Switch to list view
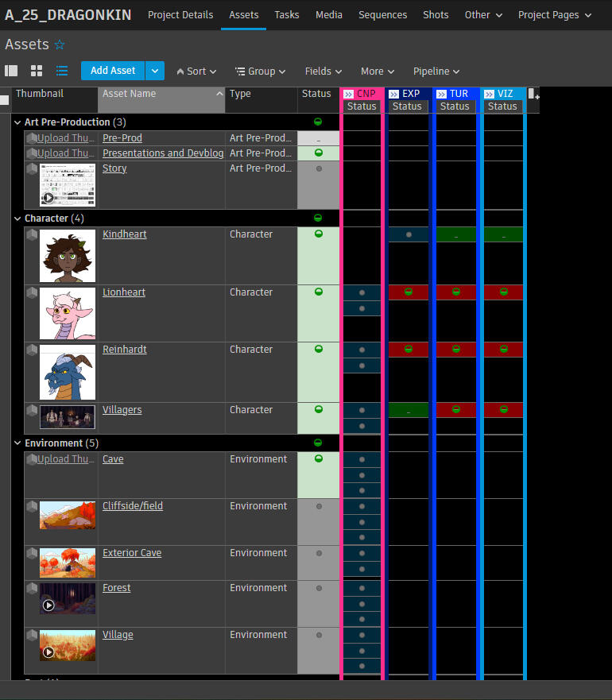 62,71
